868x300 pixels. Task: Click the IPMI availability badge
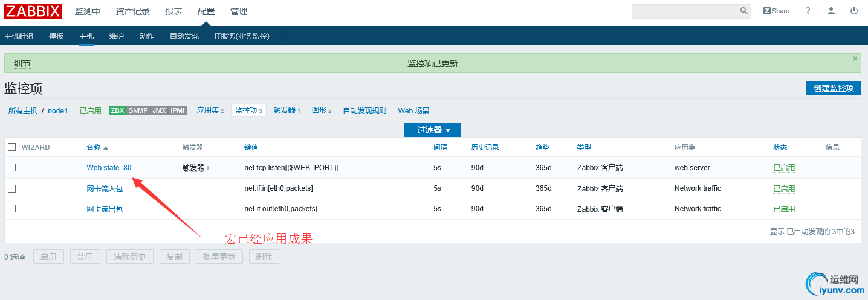point(177,110)
